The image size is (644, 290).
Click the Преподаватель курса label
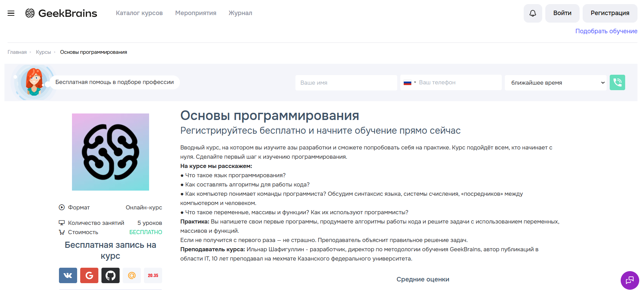(x=212, y=249)
